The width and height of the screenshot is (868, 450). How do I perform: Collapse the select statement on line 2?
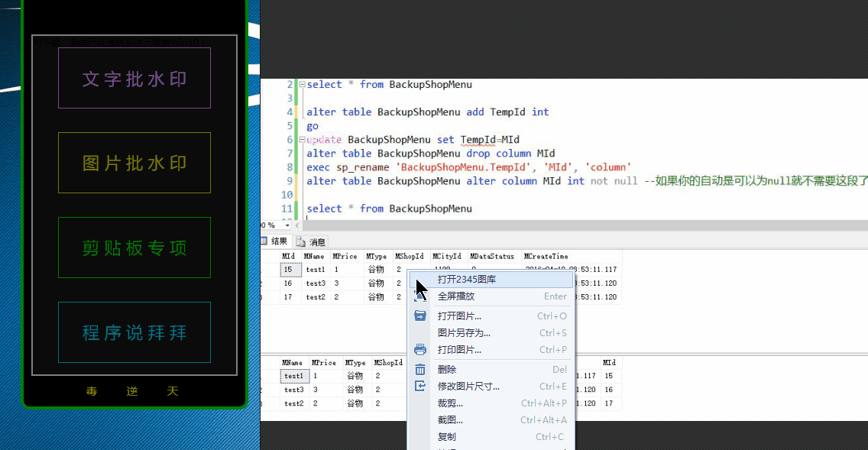point(303,85)
